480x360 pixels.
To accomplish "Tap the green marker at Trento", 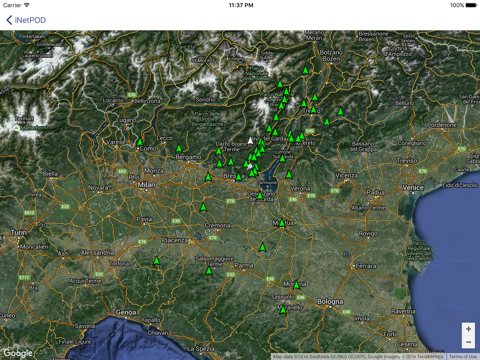I will click(313, 109).
